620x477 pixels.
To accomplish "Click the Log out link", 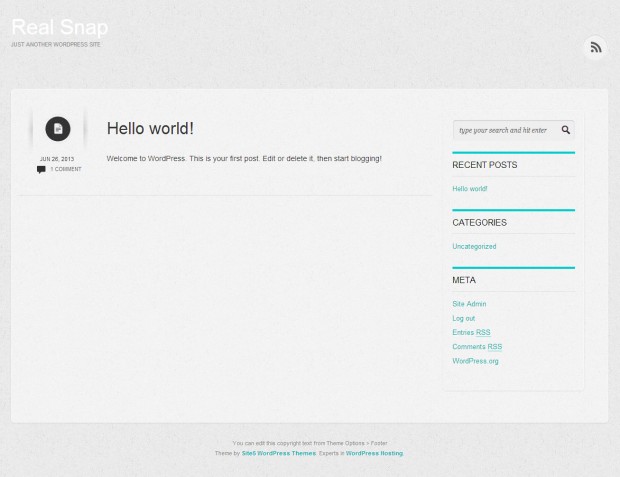I will pyautogui.click(x=463, y=318).
